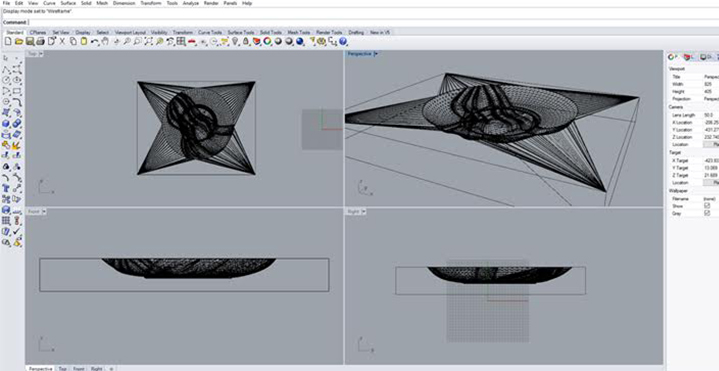This screenshot has width=719, height=371.
Task: Open the Render menu
Action: point(211,3)
